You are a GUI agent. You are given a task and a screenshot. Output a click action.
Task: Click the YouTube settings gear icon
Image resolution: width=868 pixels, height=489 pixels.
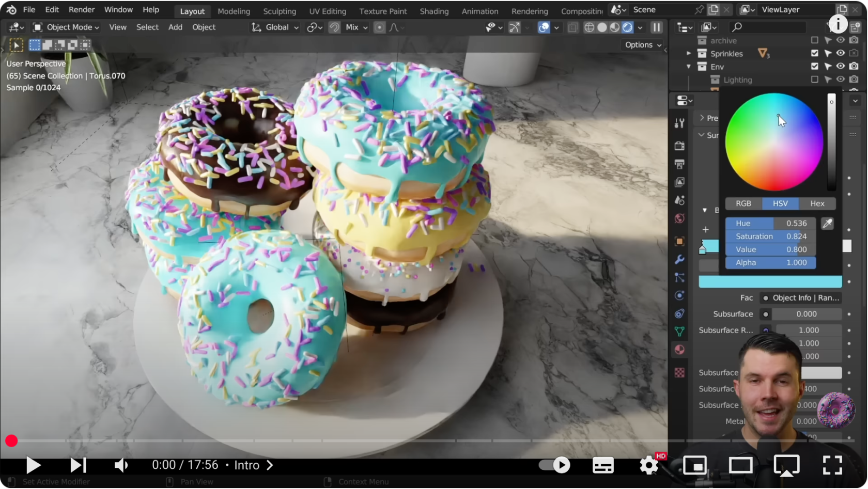(x=649, y=465)
